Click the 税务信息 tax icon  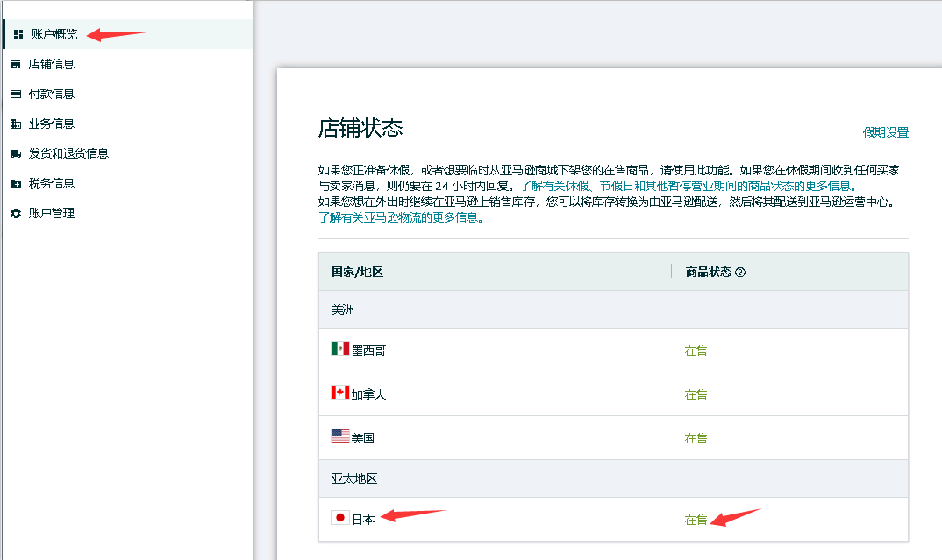pyautogui.click(x=16, y=183)
